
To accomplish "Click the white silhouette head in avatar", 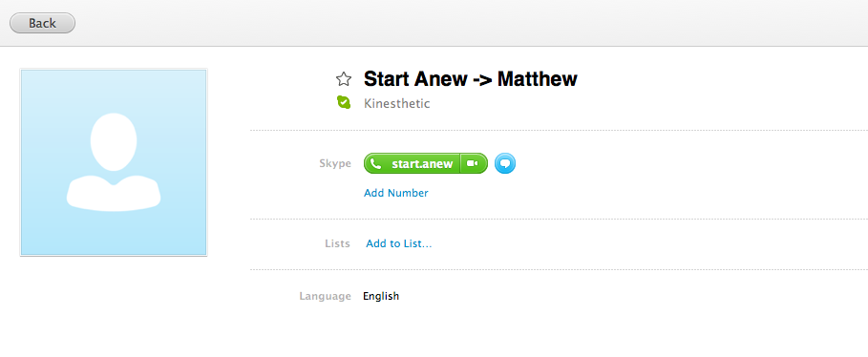I will pyautogui.click(x=114, y=141).
